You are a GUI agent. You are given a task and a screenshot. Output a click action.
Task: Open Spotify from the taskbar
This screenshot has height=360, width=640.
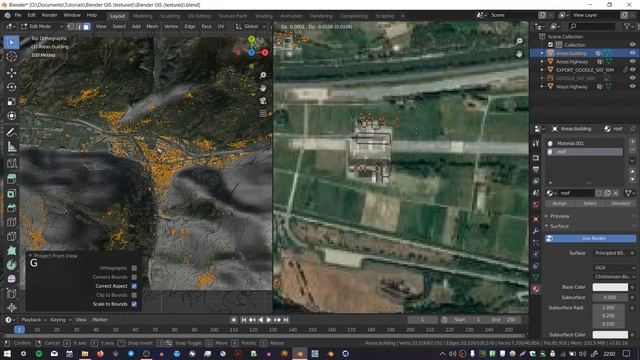click(39, 353)
